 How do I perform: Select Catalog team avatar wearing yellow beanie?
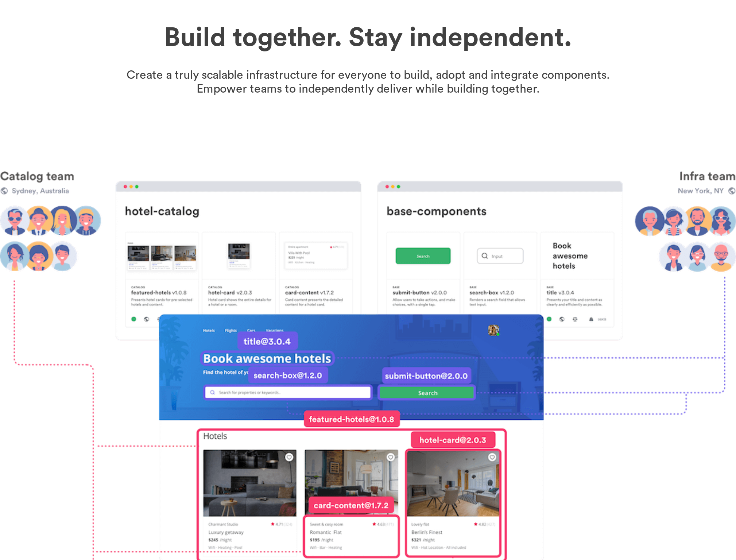point(87,220)
